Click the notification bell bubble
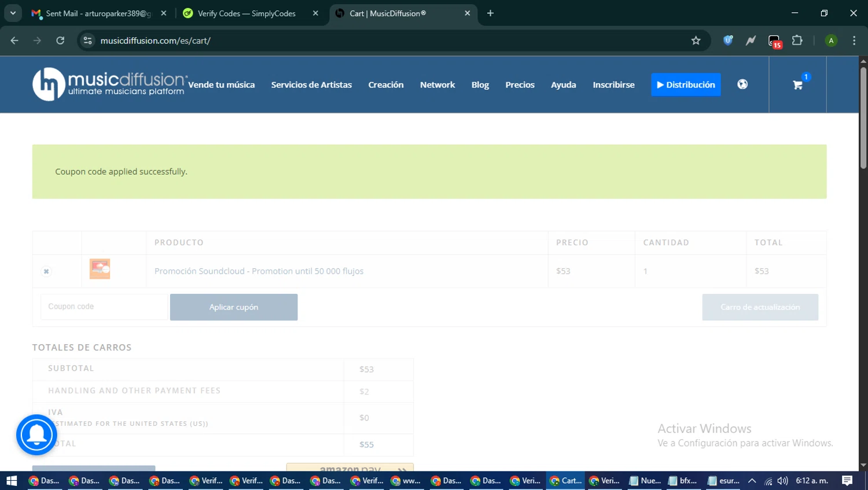The image size is (868, 490). (36, 435)
